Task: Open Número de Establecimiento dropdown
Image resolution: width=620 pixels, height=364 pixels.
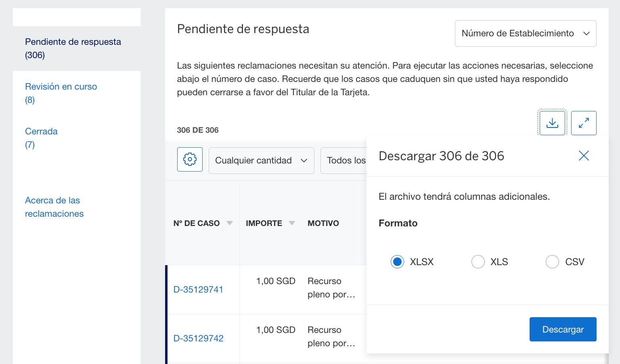Action: click(525, 33)
